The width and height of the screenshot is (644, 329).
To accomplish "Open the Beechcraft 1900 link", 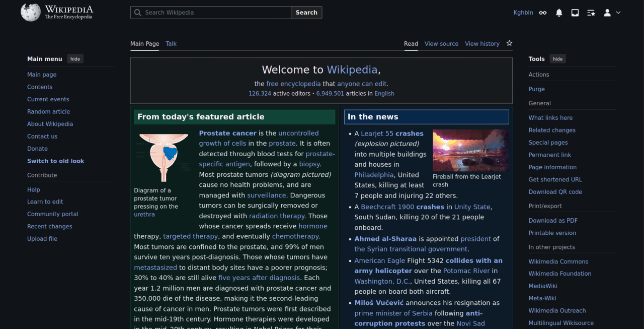I will [387, 207].
